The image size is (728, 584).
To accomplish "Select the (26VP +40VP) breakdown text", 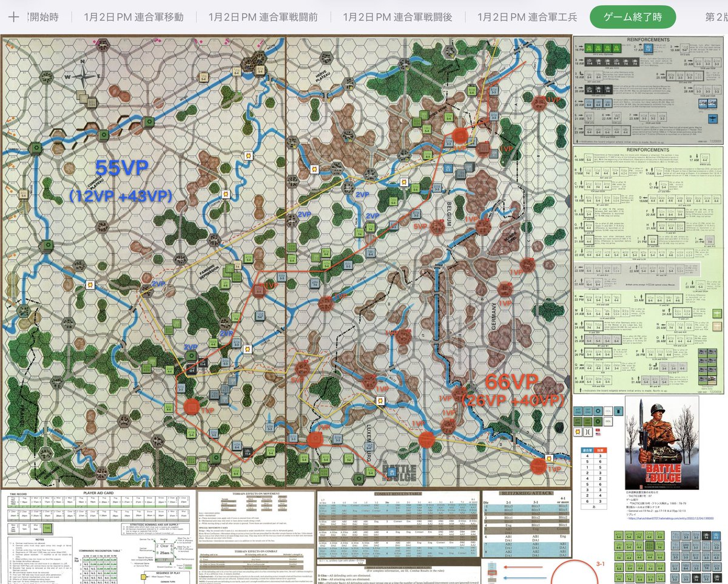I will click(513, 400).
